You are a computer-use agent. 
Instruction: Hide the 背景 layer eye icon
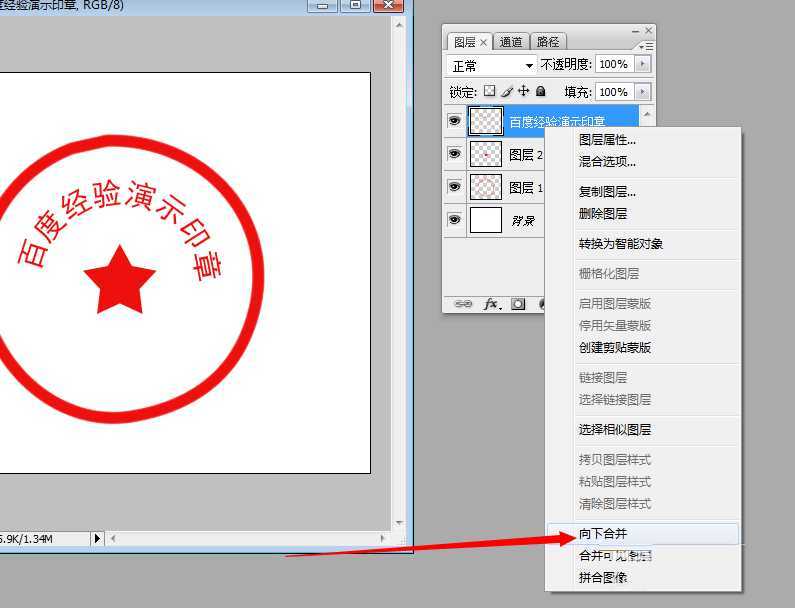455,219
